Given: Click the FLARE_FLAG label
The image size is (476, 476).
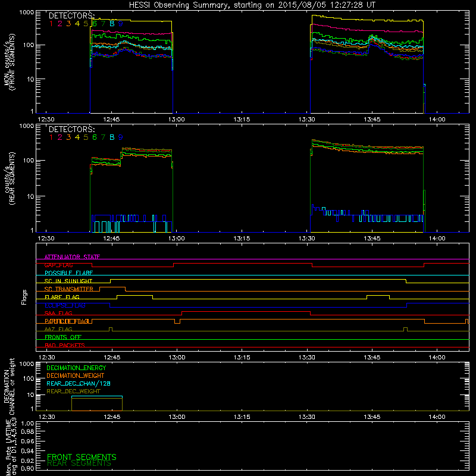Looking at the screenshot, I should [x=62, y=297].
